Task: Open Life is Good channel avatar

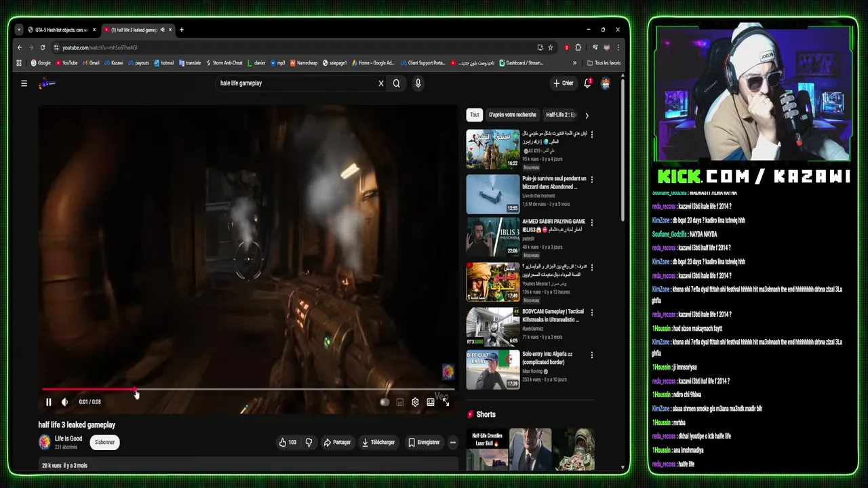Action: coord(45,443)
